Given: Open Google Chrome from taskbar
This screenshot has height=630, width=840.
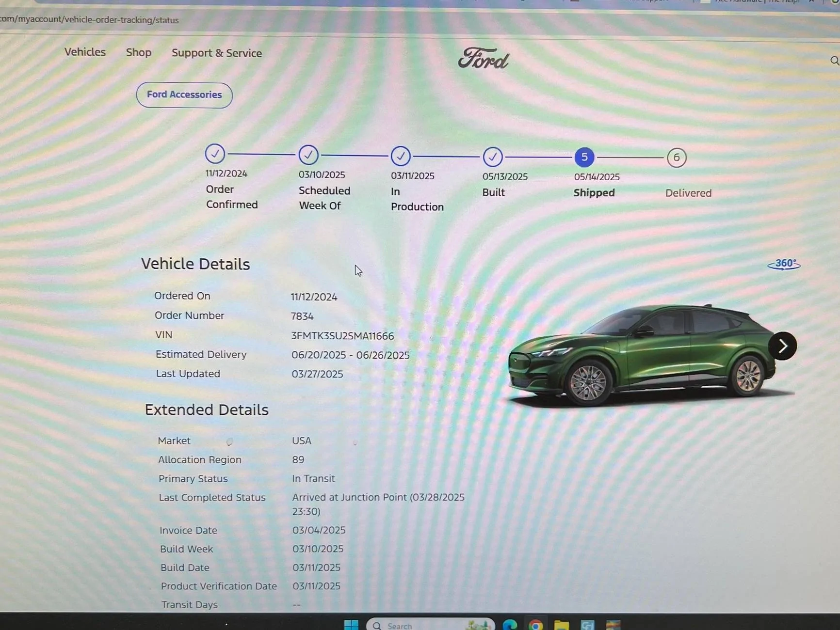Looking at the screenshot, I should (536, 625).
